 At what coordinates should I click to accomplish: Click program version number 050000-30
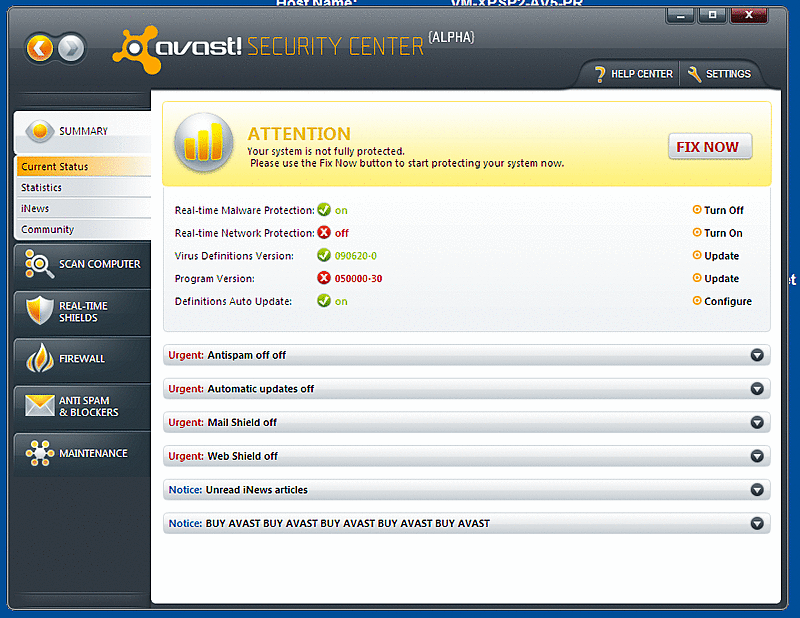pos(358,279)
